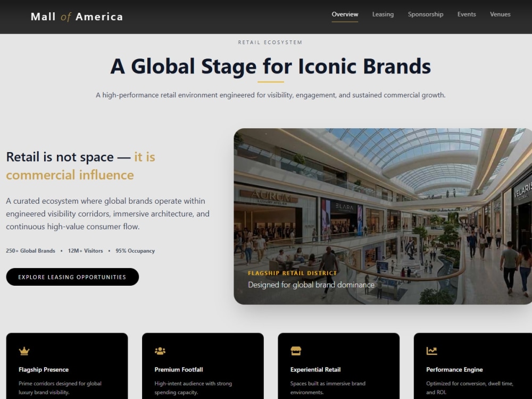
Task: Go to the Leasing nav link
Action: pyautogui.click(x=383, y=14)
